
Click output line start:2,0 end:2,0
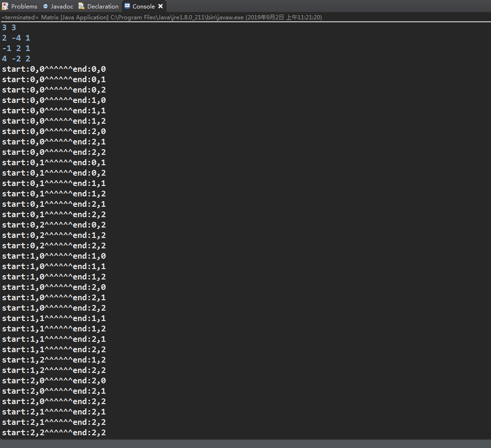click(x=54, y=380)
